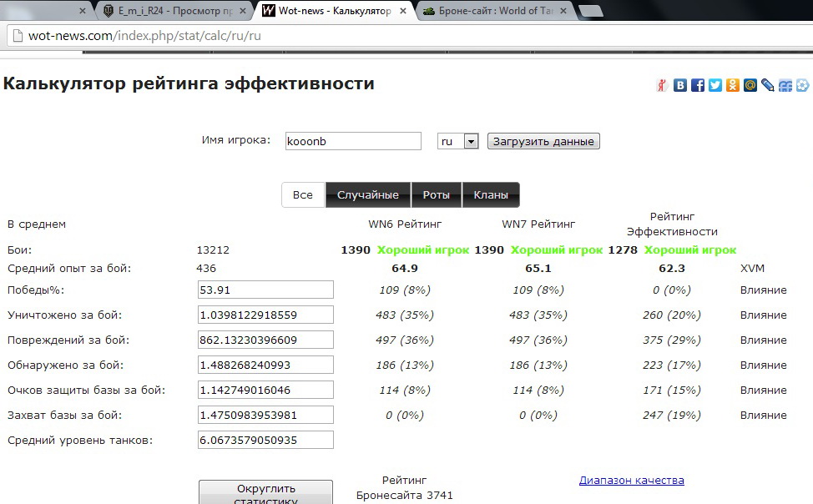Viewport: 813px width, 504px height.
Task: Share page on VKontakte icon
Action: coord(679,85)
